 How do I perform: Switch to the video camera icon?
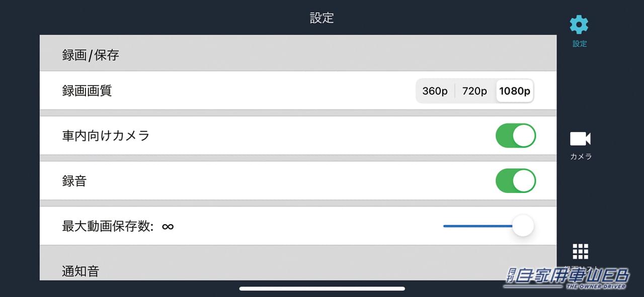(580, 139)
